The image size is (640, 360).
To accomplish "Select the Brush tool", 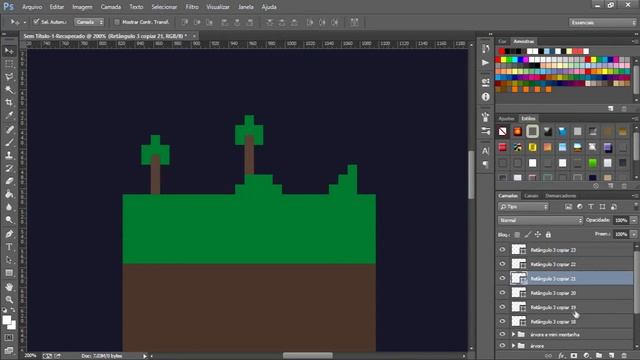I will click(9, 142).
